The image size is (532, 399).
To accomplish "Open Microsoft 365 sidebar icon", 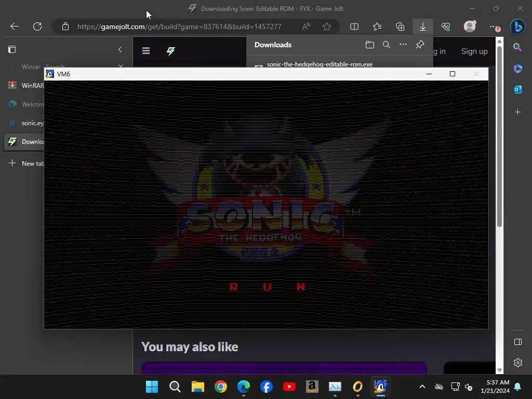I will (x=518, y=69).
